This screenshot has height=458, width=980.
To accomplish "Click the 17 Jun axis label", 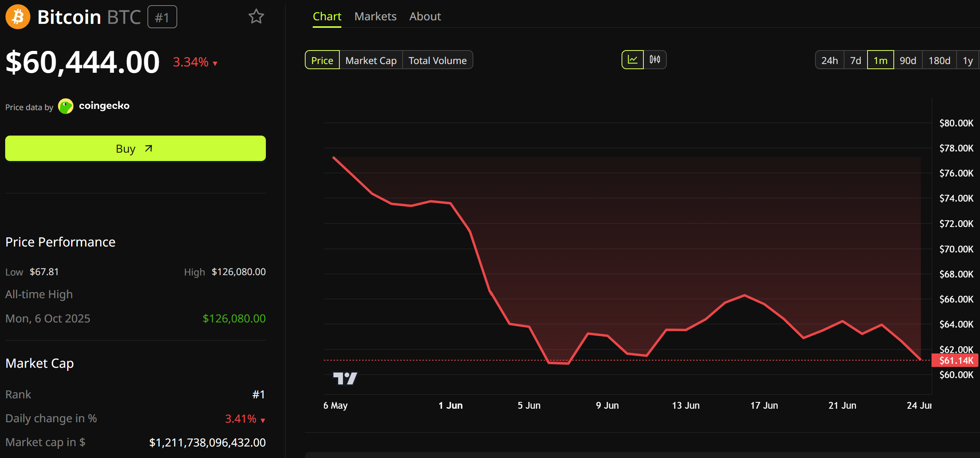I will [764, 406].
